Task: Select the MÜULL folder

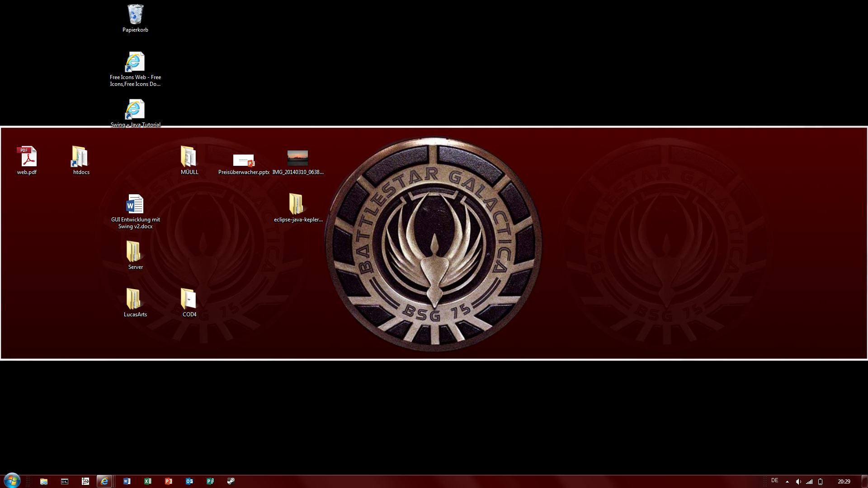Action: pos(189,160)
